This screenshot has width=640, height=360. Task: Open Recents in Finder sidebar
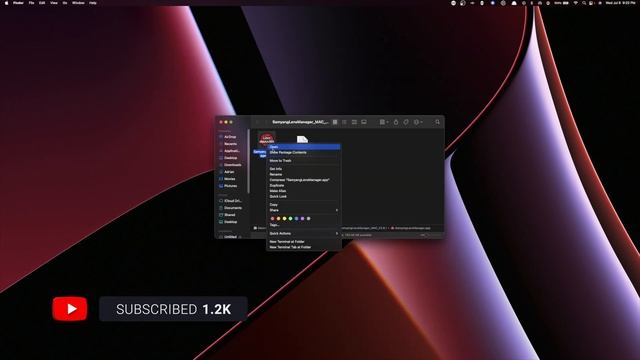(x=231, y=144)
